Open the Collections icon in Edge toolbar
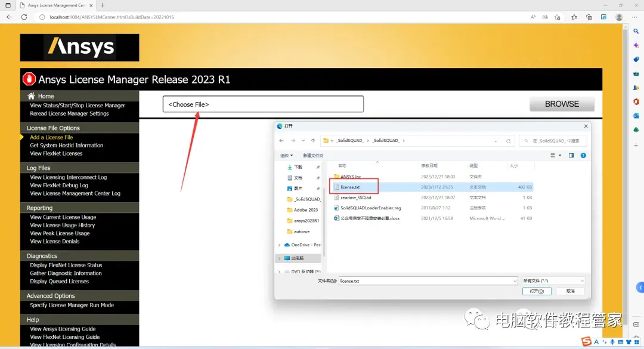This screenshot has width=644, height=349. click(589, 17)
